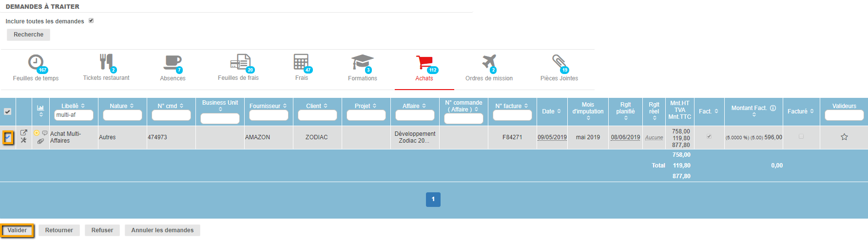This screenshot has width=868, height=241.
Task: Uncheck the Inclure toutes les demandes checkbox
Action: point(91,21)
